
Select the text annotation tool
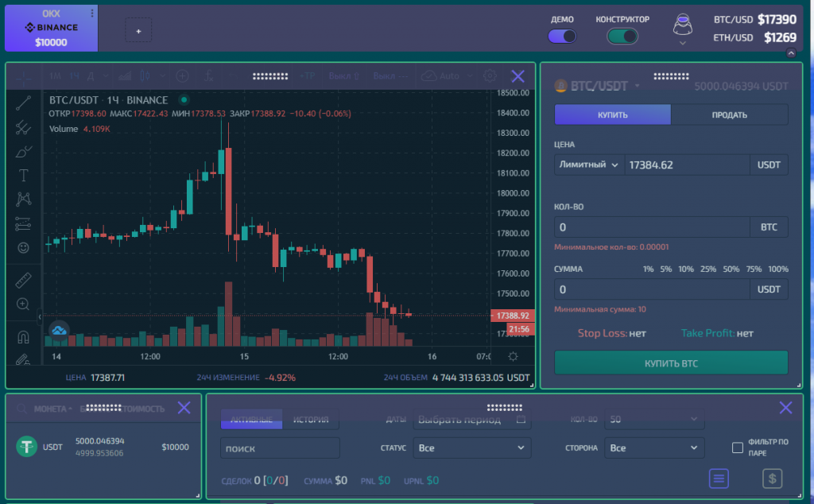[x=23, y=176]
